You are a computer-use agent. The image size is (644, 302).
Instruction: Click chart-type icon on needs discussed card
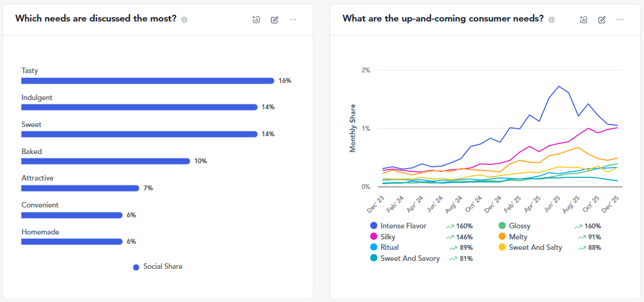coord(257,20)
